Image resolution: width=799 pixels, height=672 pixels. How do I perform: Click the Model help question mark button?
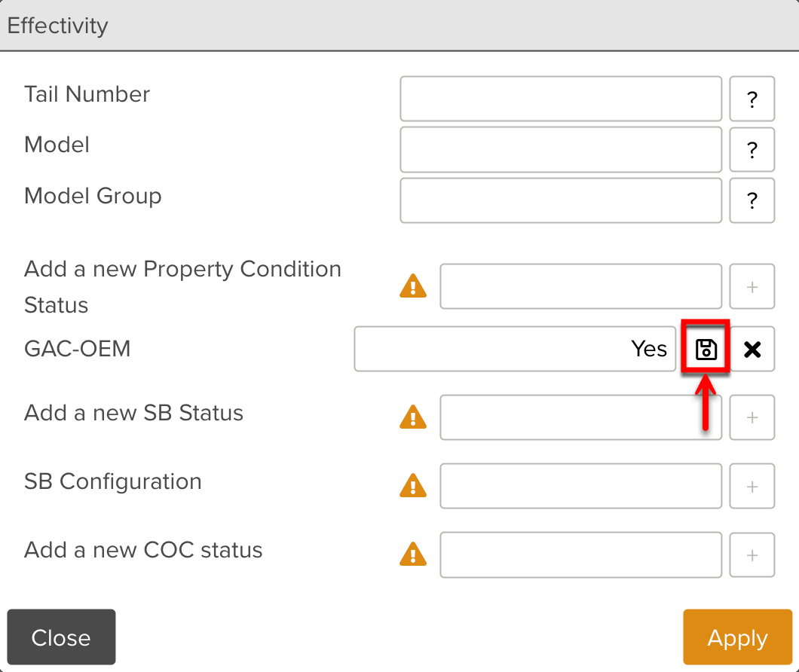pyautogui.click(x=752, y=149)
